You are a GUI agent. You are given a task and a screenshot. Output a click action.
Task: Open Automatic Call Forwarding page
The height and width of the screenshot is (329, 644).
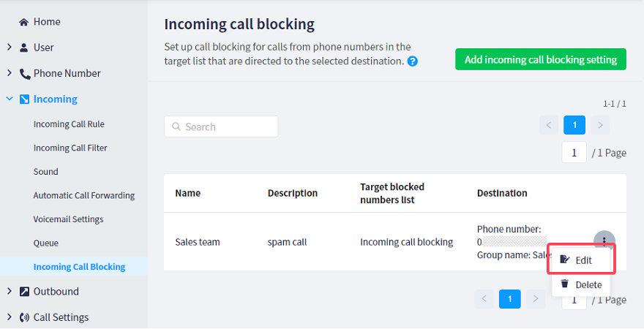click(x=83, y=195)
